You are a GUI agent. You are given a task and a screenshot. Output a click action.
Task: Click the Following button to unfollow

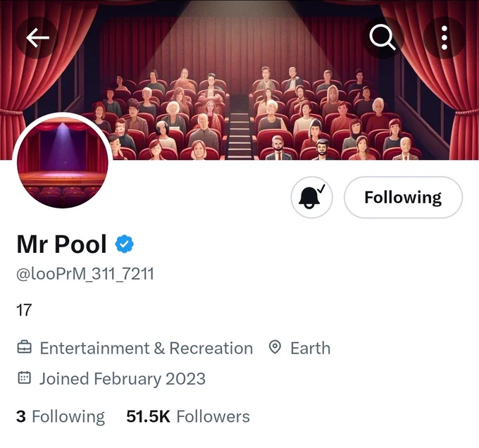[403, 197]
